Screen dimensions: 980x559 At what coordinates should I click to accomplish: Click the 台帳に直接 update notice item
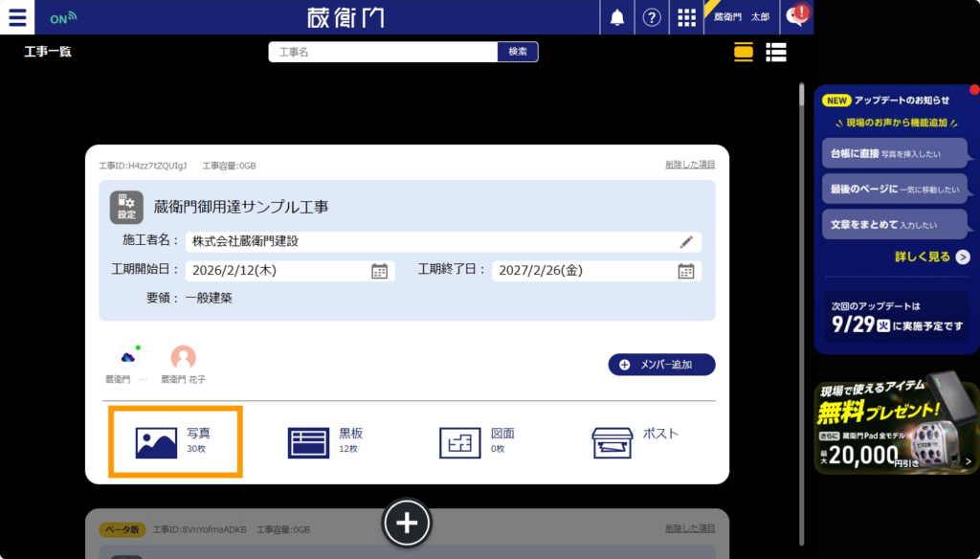(x=895, y=153)
